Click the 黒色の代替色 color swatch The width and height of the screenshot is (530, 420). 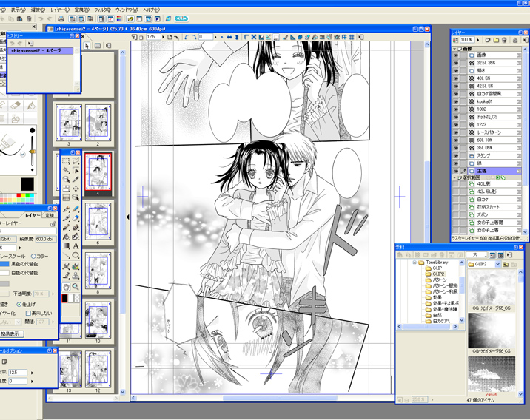(x=4, y=264)
